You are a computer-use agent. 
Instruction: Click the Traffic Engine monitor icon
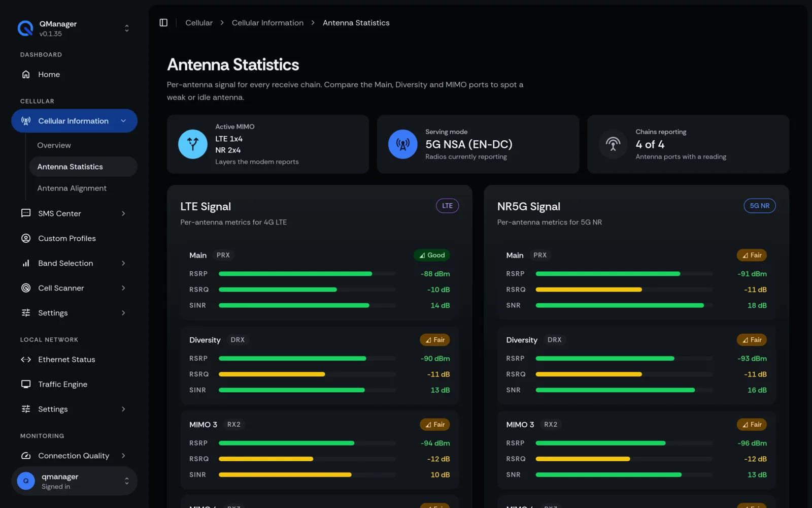point(26,385)
